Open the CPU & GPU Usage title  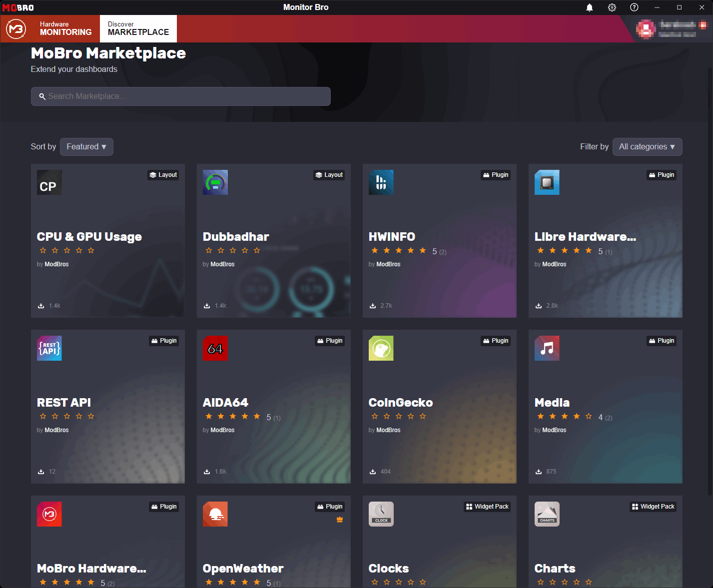pyautogui.click(x=89, y=237)
